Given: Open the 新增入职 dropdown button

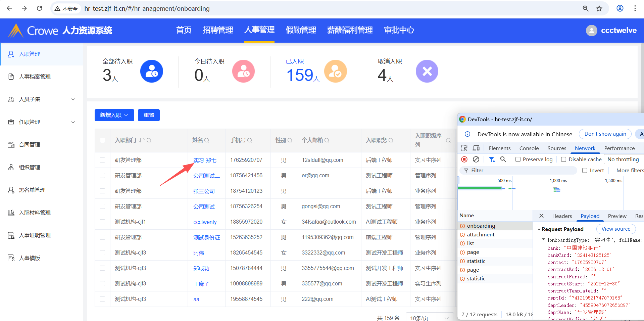Looking at the screenshot, I should tap(114, 115).
